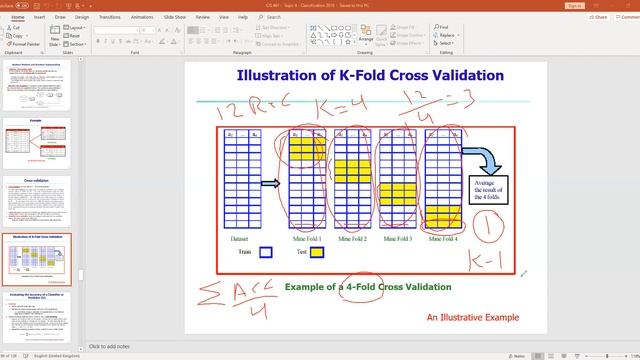This screenshot has height=360, width=640.
Task: Expand the shapes gallery More arrow
Action: [x=355, y=42]
